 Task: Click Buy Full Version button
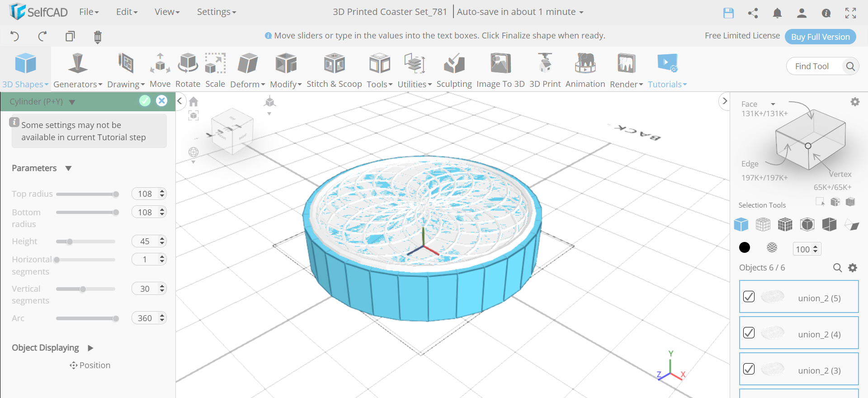(x=820, y=37)
